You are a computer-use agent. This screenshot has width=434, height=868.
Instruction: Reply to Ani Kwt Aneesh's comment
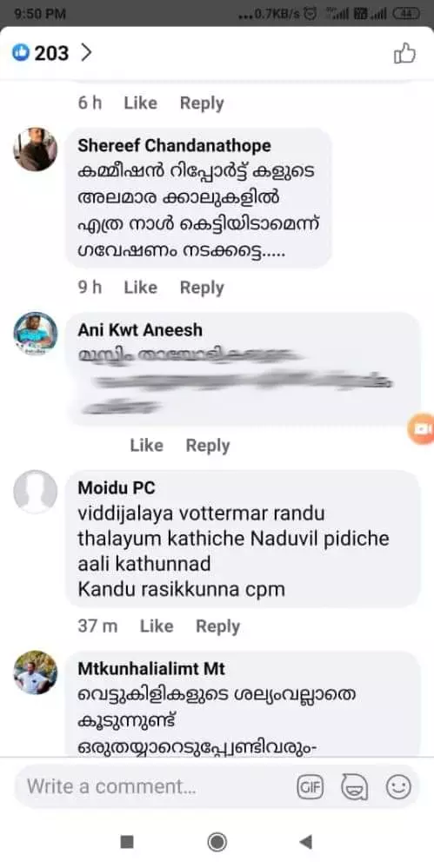[208, 446]
